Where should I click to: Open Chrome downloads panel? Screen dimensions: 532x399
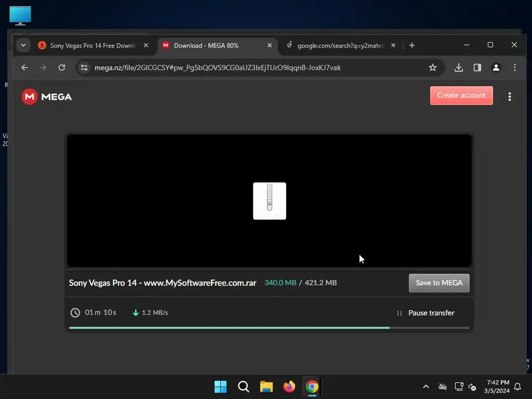(459, 68)
